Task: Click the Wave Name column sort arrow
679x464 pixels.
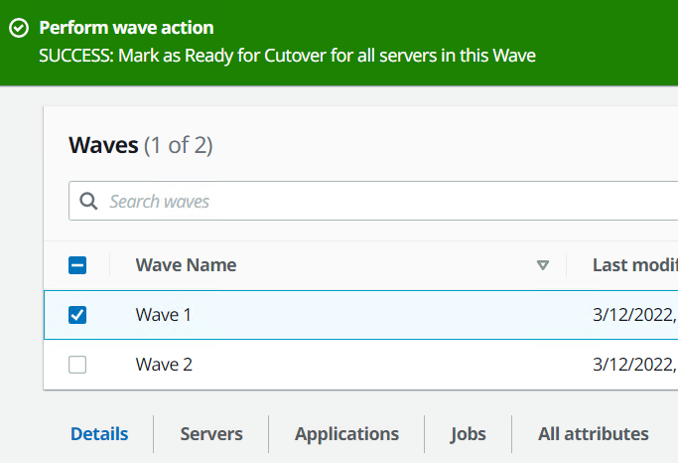Action: [543, 265]
